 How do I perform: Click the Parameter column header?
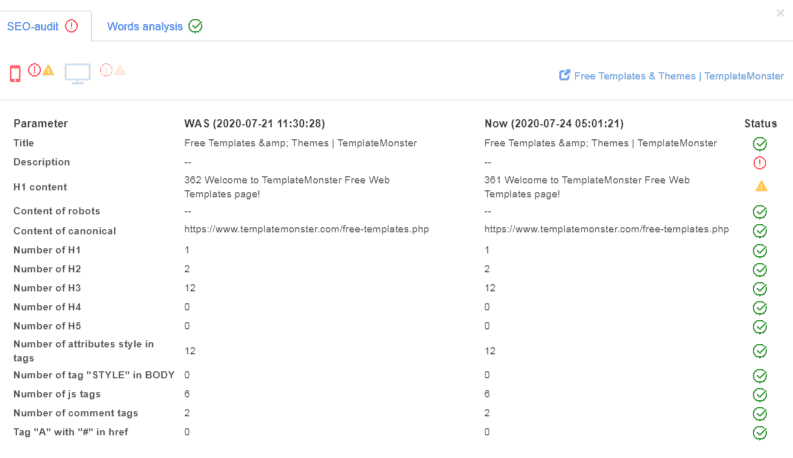coord(40,123)
